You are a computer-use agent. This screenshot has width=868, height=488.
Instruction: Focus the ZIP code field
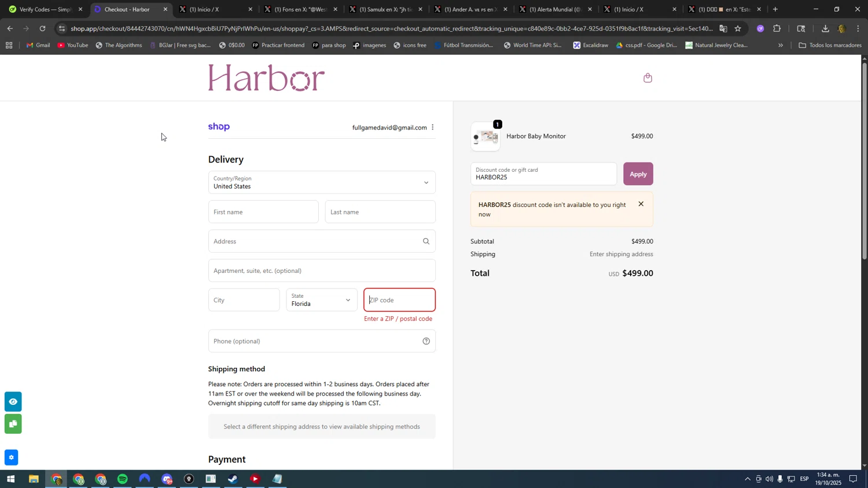pyautogui.click(x=399, y=300)
